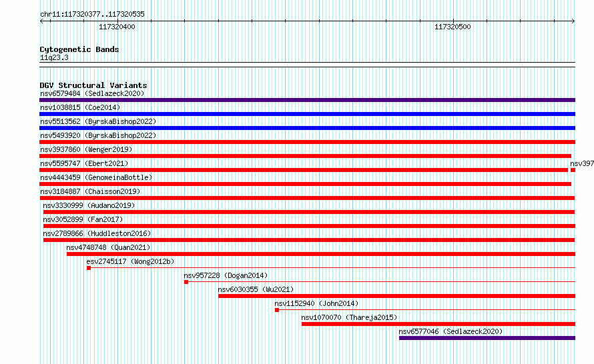This screenshot has width=594, height=364.
Task: Click the nsv3052899 (Fan2017) label
Action: pos(83,219)
